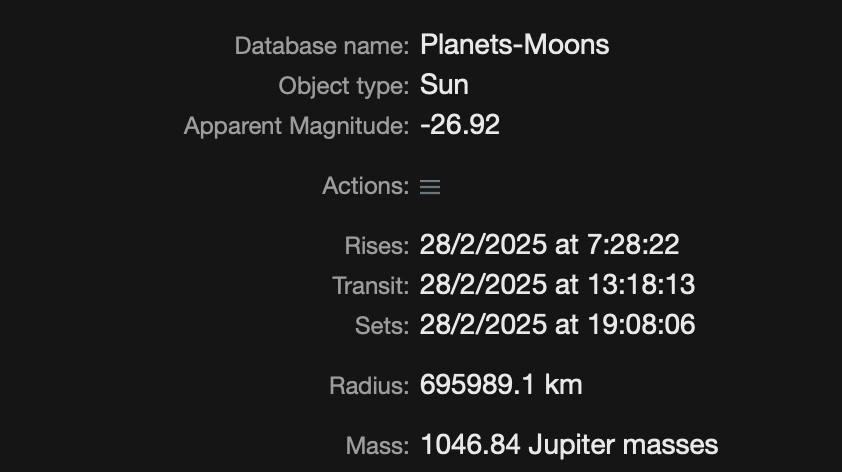This screenshot has width=842, height=472.
Task: Select the Sun object type value
Action: pos(444,85)
